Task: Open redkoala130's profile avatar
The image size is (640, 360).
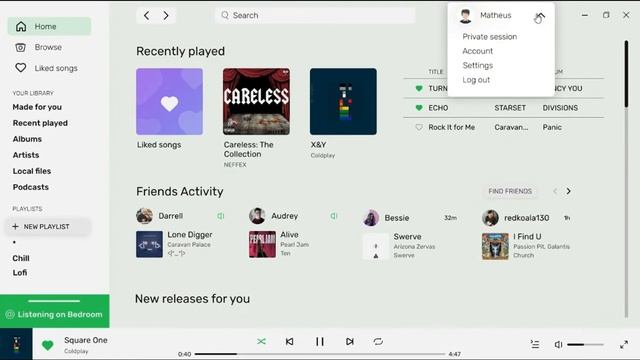Action: point(490,218)
